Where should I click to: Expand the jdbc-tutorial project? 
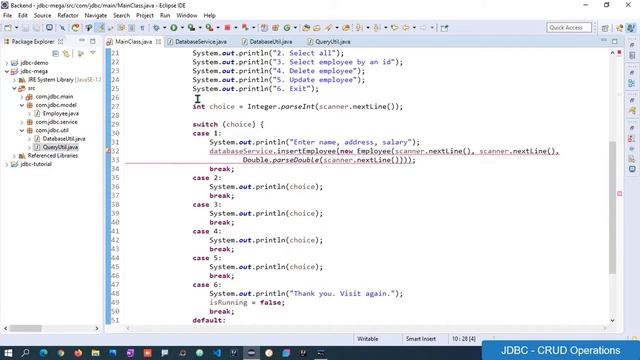point(7,164)
